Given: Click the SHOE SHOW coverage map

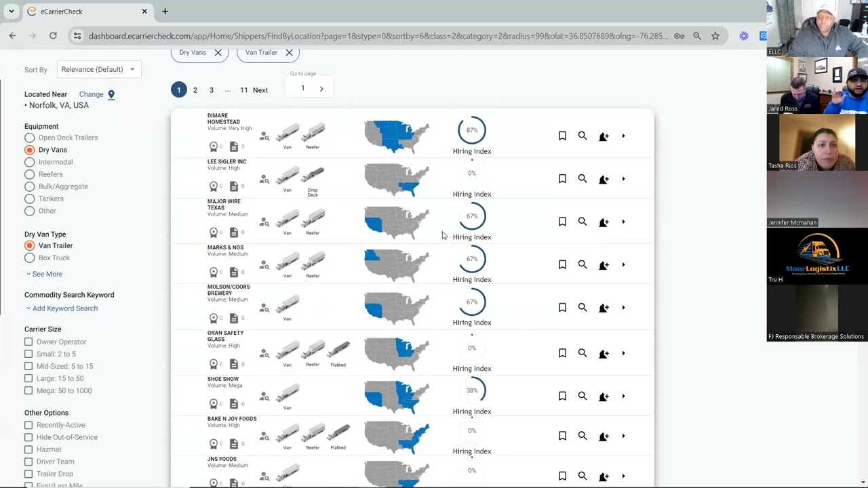Looking at the screenshot, I should coord(397,396).
